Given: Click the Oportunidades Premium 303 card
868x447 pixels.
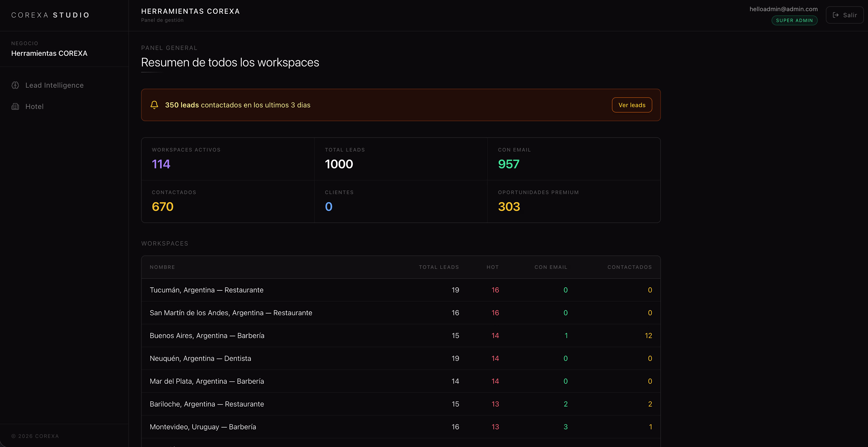Looking at the screenshot, I should tap(573, 201).
